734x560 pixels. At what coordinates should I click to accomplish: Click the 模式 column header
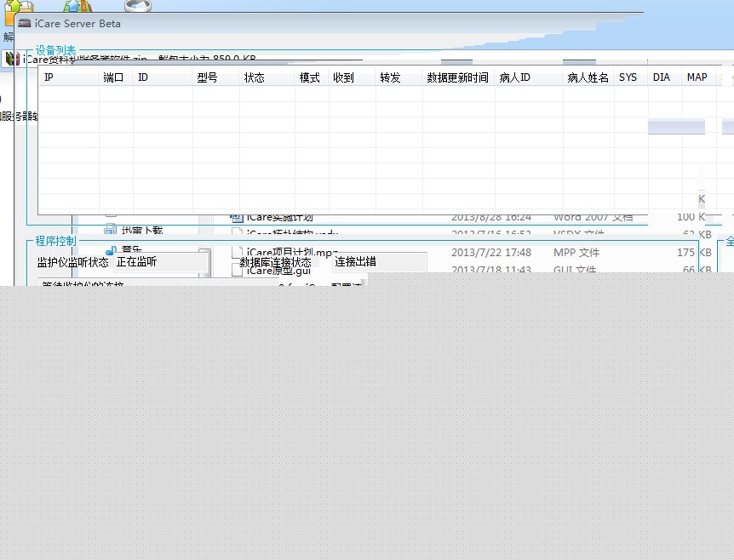click(312, 77)
